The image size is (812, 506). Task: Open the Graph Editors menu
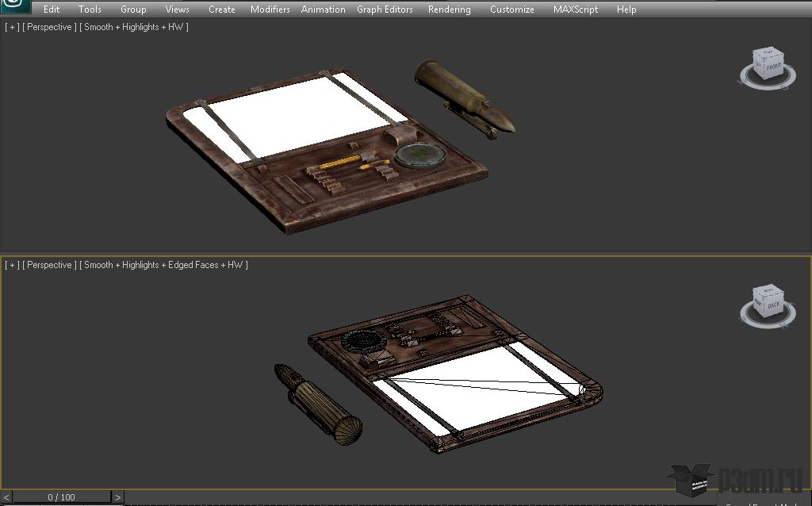385,10
